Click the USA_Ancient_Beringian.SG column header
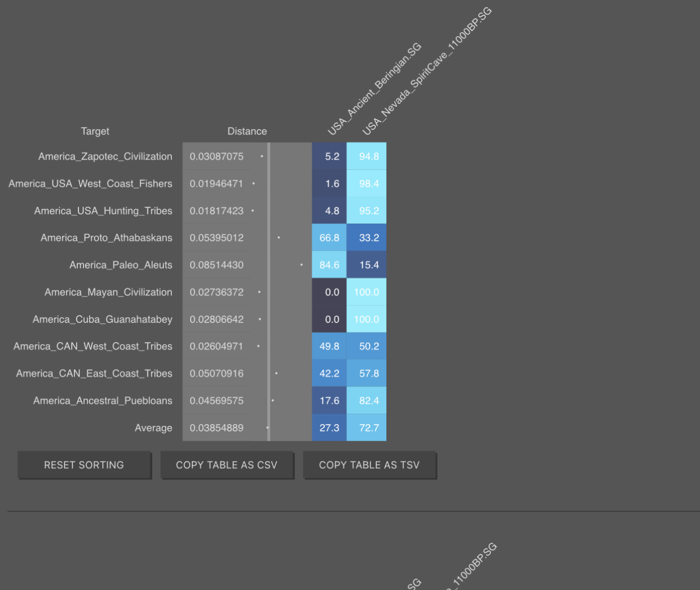The height and width of the screenshot is (590, 700). click(x=374, y=90)
